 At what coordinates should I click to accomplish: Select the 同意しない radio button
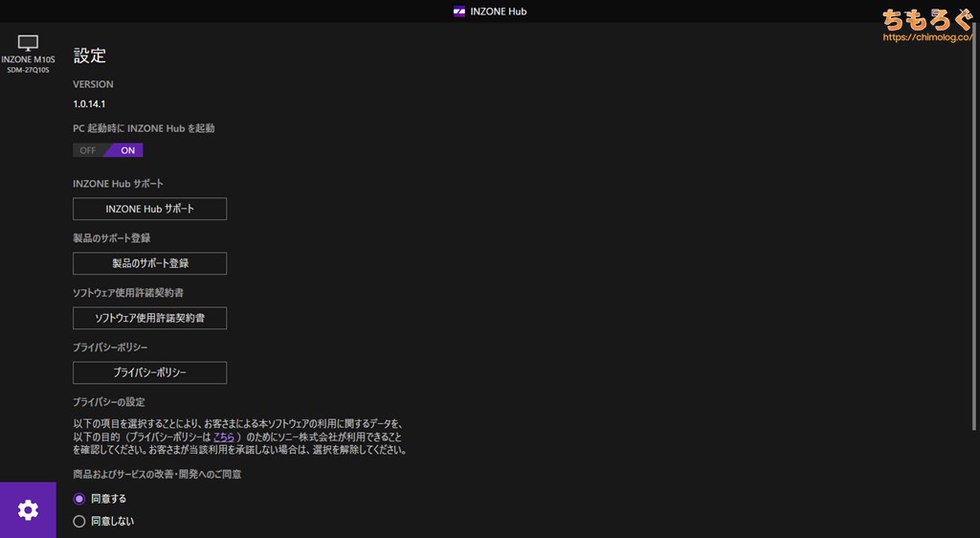78,521
